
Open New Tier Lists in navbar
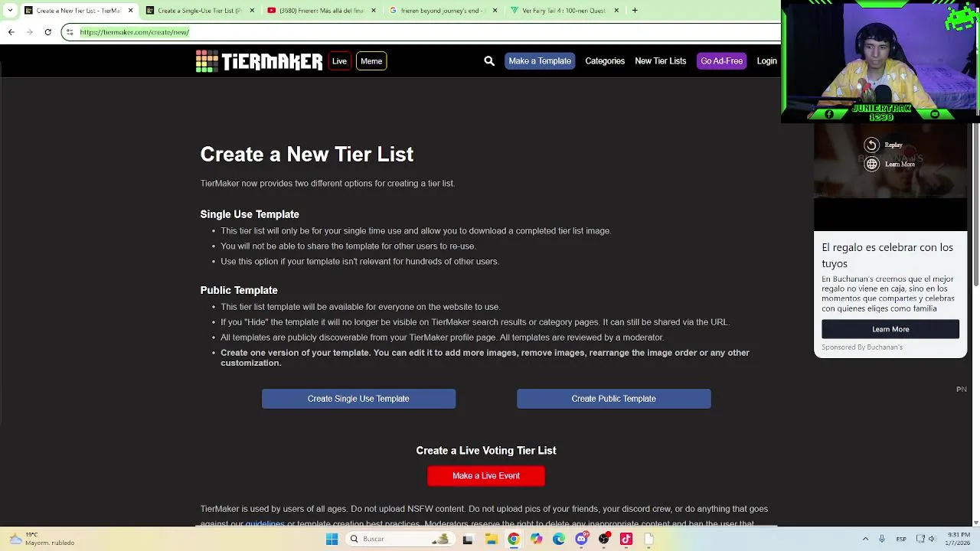pos(660,61)
